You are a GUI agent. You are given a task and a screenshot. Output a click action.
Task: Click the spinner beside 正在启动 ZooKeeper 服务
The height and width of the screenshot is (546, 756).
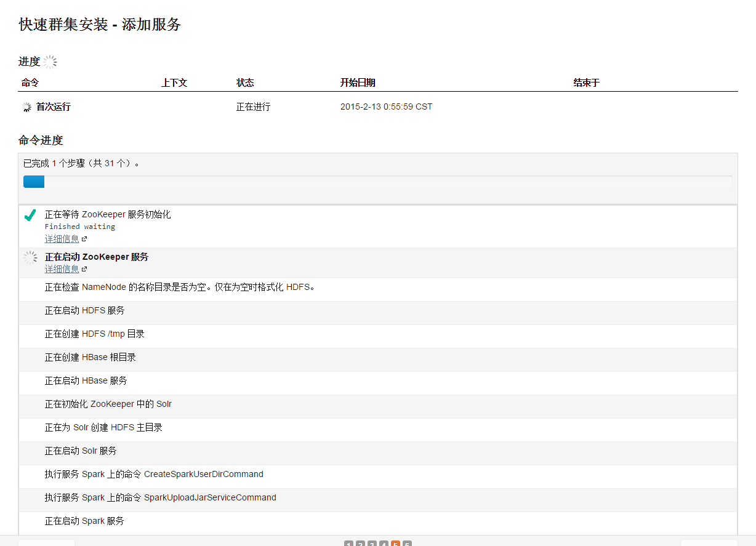pyautogui.click(x=30, y=257)
